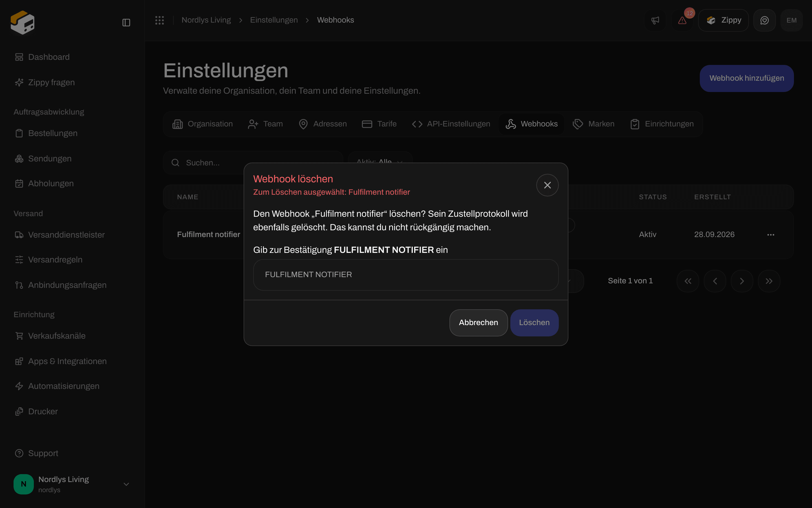Open Anbindungsanfragen in the sidebar
This screenshot has width=812, height=508.
[x=72, y=285]
